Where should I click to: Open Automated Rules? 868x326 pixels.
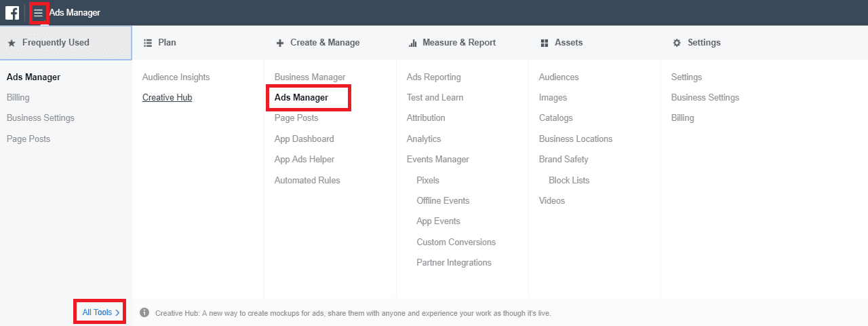click(x=307, y=180)
